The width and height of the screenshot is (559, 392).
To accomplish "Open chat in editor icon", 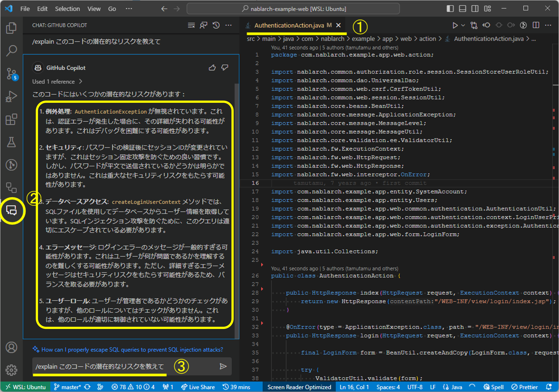I will coord(204,25).
